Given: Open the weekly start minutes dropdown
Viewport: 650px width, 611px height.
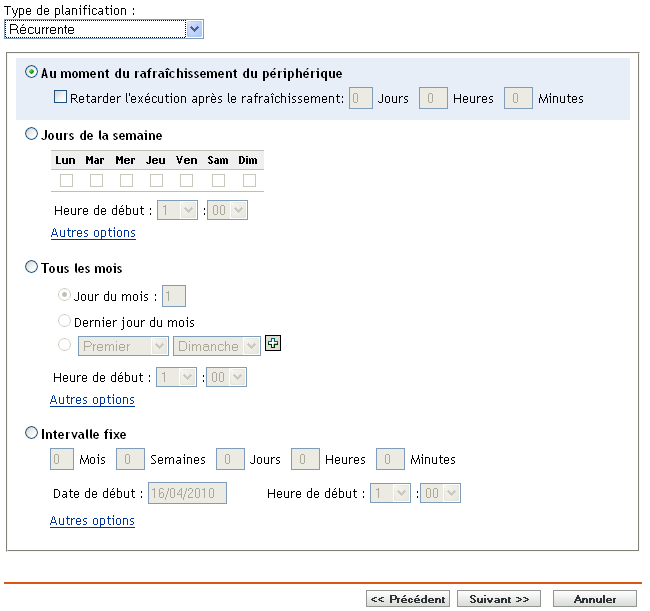Looking at the screenshot, I should tap(227, 210).
